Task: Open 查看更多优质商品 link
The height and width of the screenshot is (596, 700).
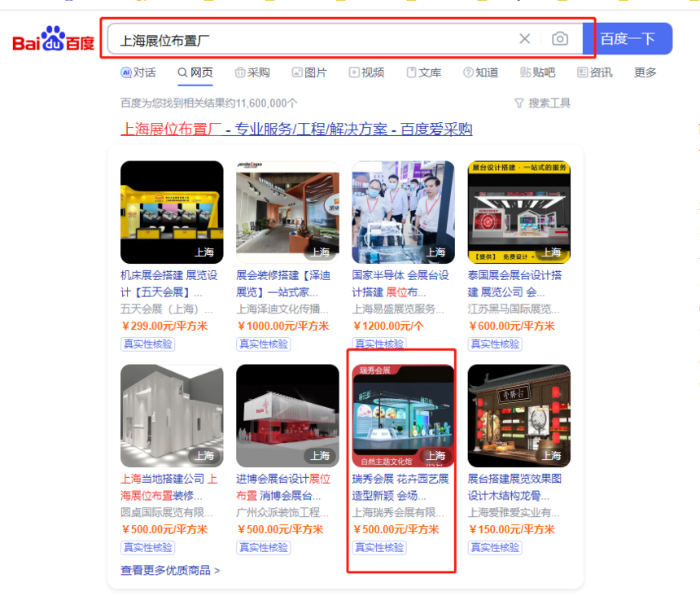Action: (x=170, y=570)
